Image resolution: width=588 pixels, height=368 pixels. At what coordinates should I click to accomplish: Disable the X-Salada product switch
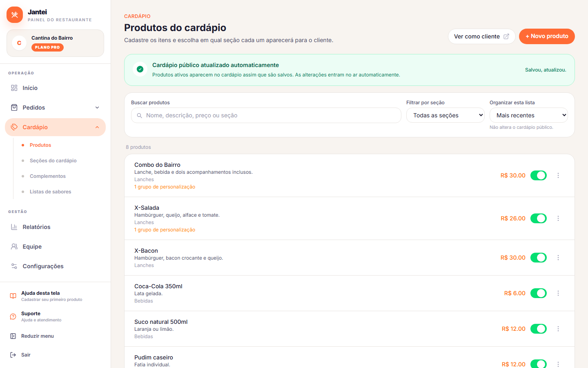[x=539, y=218]
